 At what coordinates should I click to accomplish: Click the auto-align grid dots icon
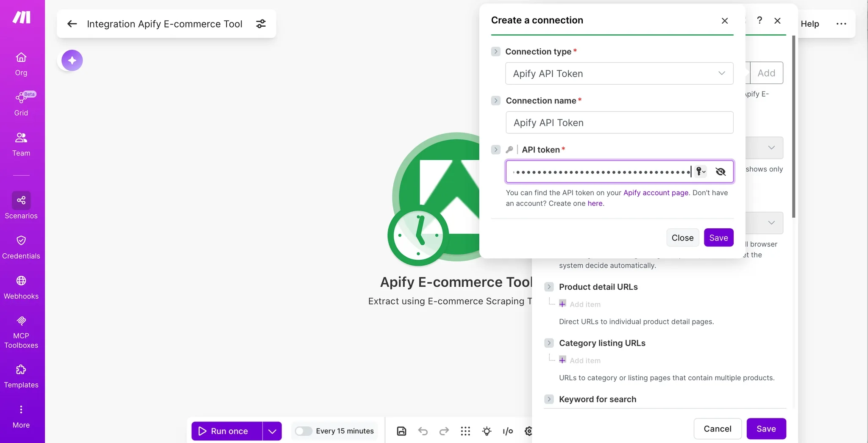465,431
